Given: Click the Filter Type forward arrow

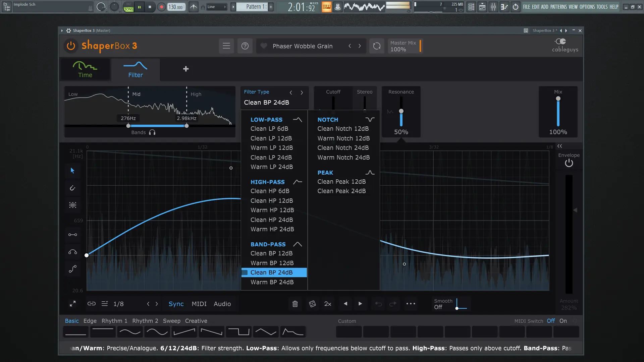Looking at the screenshot, I should 302,93.
